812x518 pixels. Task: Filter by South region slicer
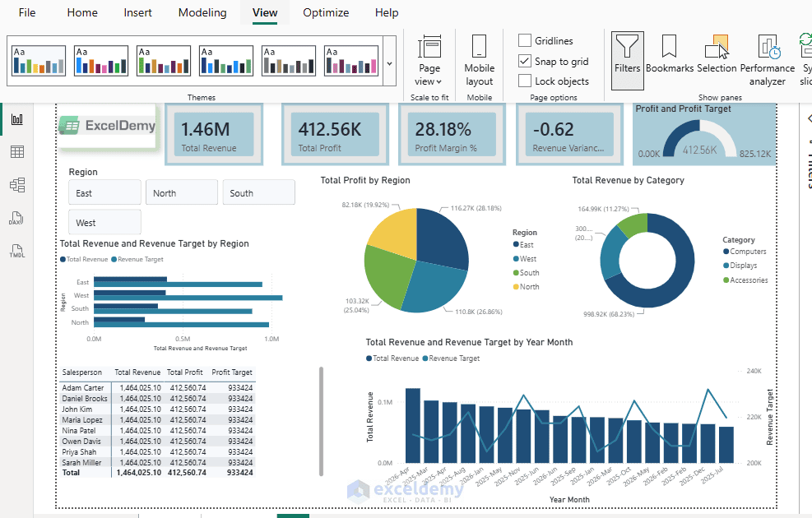tap(259, 192)
